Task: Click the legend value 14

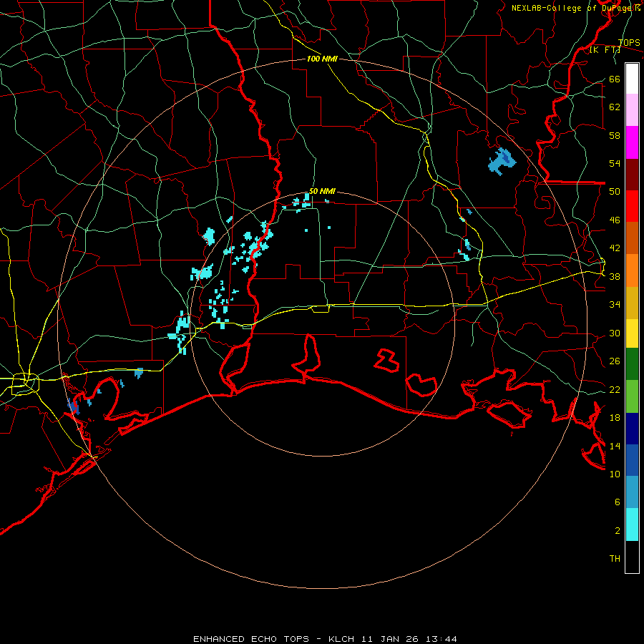Action: pyautogui.click(x=615, y=446)
